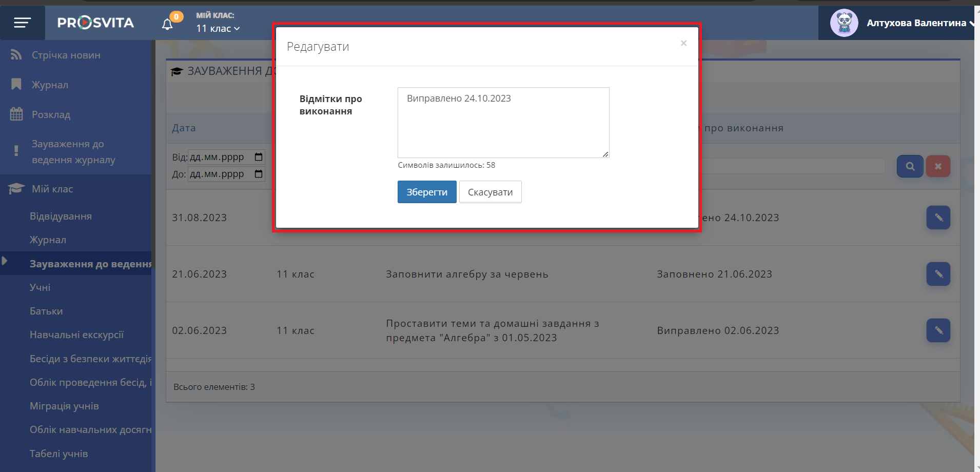Open calendar picker in the 'До' date field
The image size is (980, 472).
point(259,174)
